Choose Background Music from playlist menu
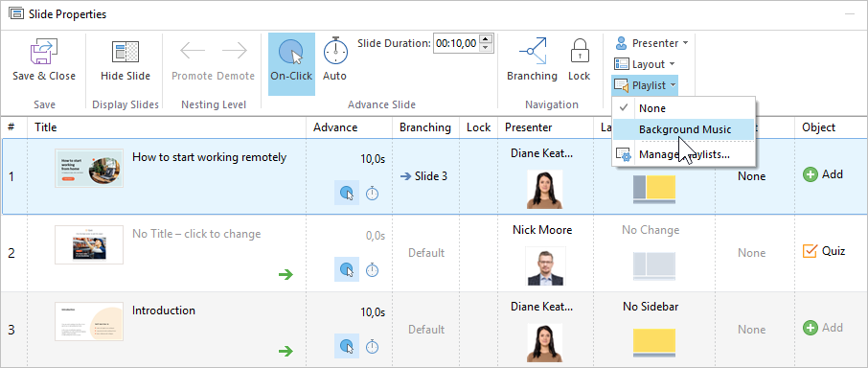Screen dimensions: 868x368 tap(685, 129)
